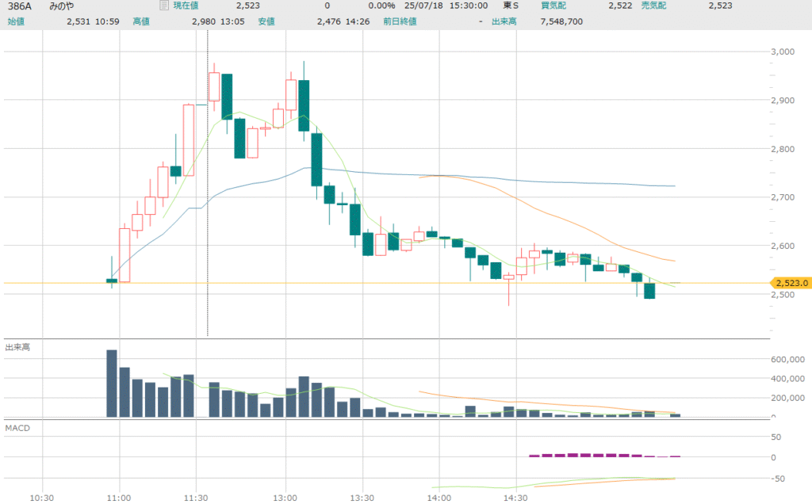Click the 出来高 volume panel title
Screen dimensions: 812x504
(17, 346)
